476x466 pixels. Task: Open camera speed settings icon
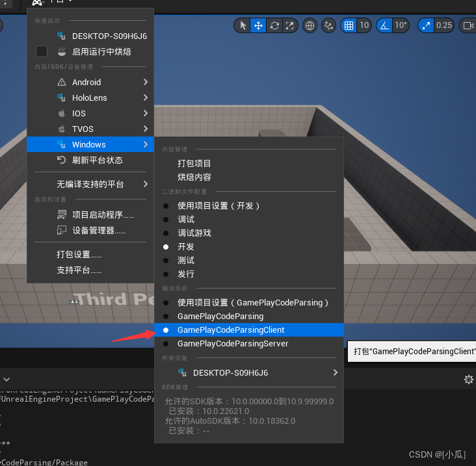(468, 25)
